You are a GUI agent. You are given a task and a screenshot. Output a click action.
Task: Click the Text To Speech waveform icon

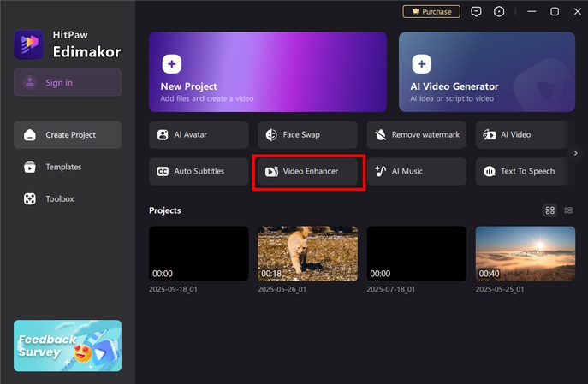490,172
